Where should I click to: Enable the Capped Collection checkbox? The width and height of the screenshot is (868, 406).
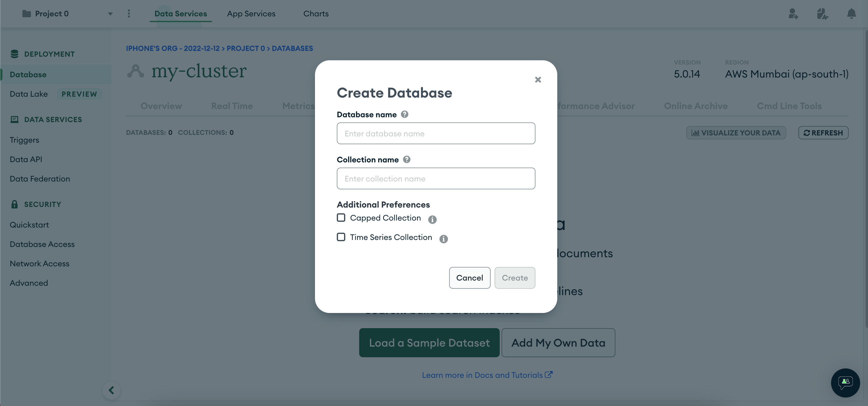(x=341, y=218)
